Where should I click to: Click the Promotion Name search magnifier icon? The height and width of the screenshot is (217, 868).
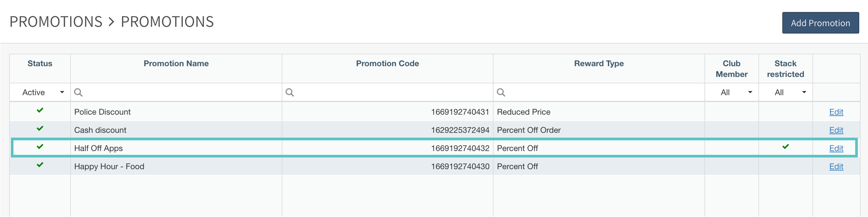78,92
